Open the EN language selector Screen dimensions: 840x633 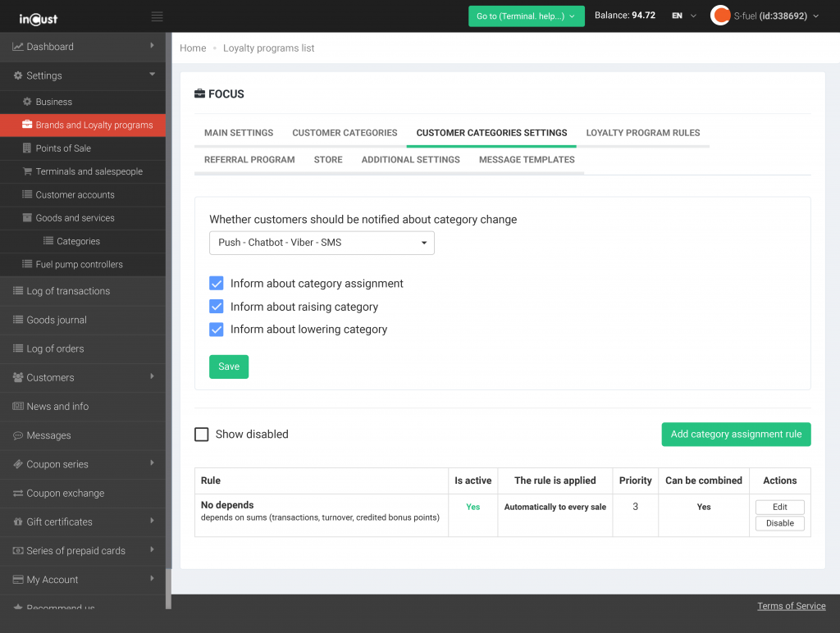[x=683, y=16]
